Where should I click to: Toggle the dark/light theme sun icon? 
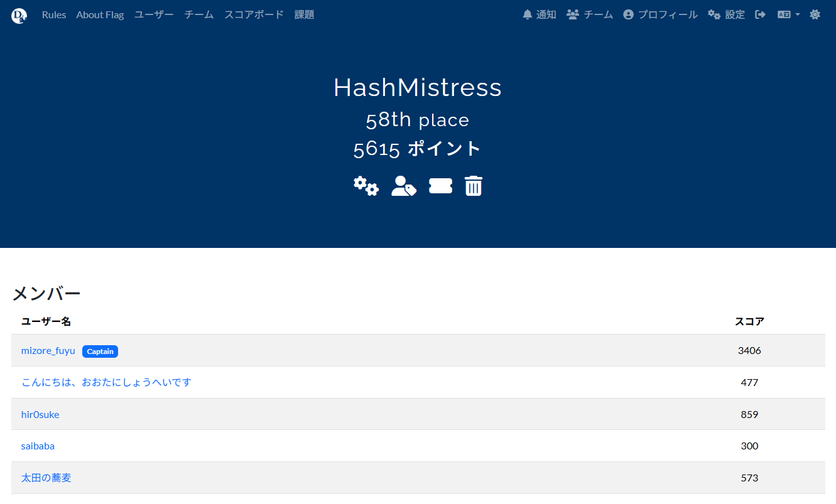(x=815, y=14)
